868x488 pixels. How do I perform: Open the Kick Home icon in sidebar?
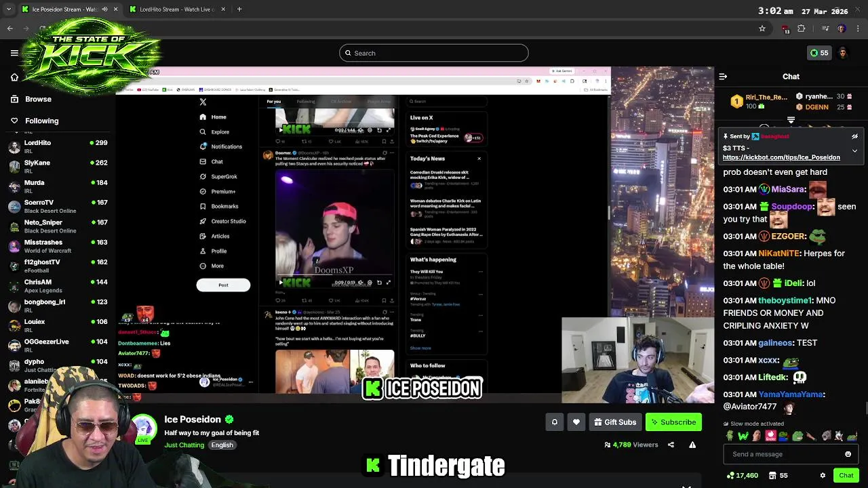tap(14, 77)
